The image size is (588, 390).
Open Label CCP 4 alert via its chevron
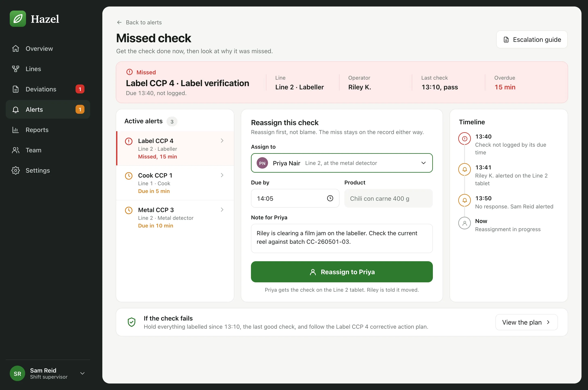(222, 141)
